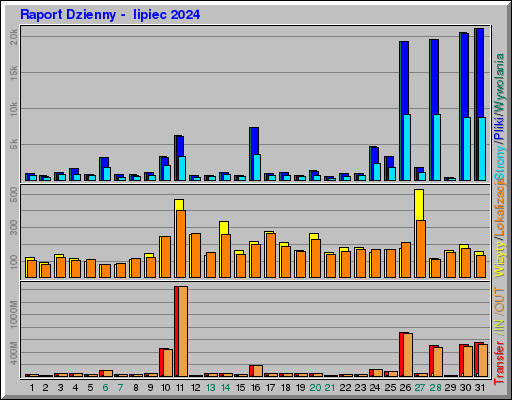The image size is (512, 400).
Task: Click the orange visits bar for day 14
Action: click(x=226, y=256)
